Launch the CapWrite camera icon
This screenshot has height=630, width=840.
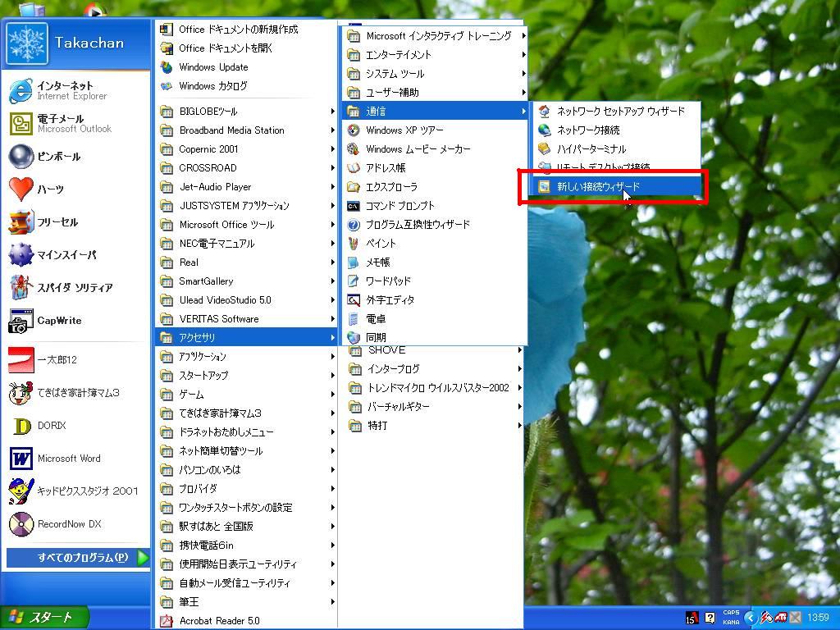[21, 321]
